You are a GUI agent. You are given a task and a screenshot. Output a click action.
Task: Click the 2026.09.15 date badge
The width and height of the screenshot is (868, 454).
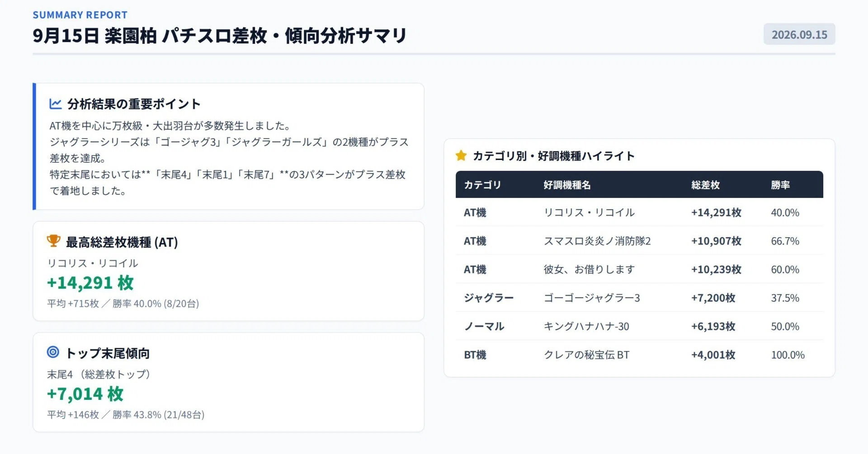pyautogui.click(x=799, y=34)
